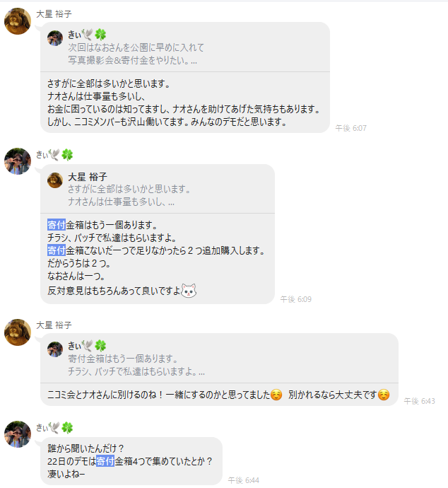
Task: Click small きい avatar in first quoted reply
Action: point(55,38)
